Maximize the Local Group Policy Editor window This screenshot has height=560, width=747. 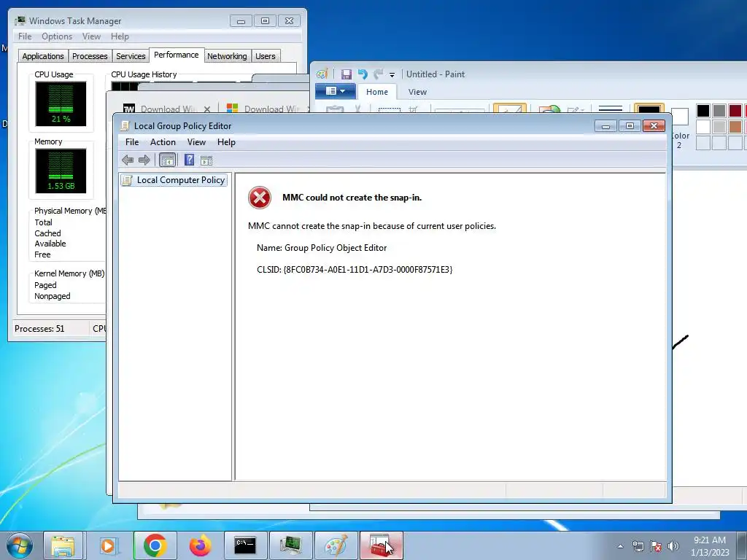(630, 126)
